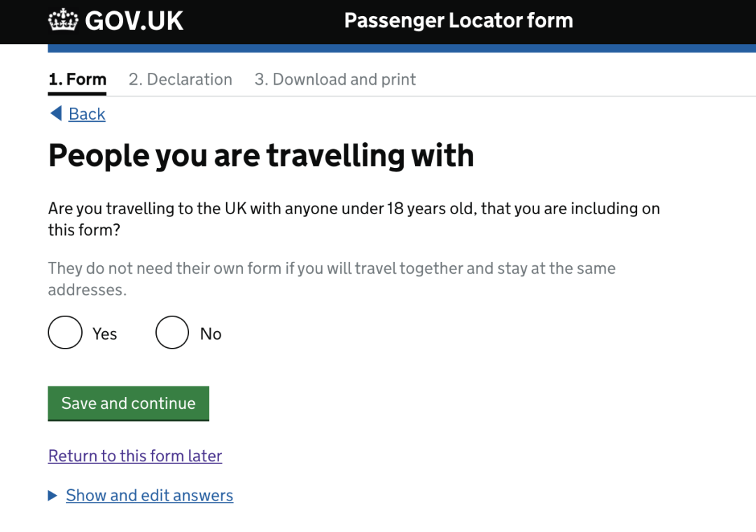Click the GOV.UK header text
The height and width of the screenshot is (532, 756).
point(134,21)
